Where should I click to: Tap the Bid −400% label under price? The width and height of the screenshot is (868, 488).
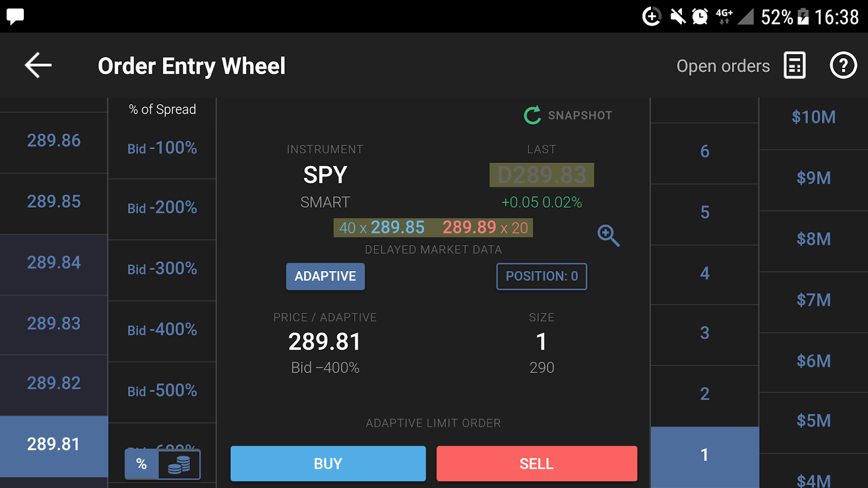pos(325,368)
